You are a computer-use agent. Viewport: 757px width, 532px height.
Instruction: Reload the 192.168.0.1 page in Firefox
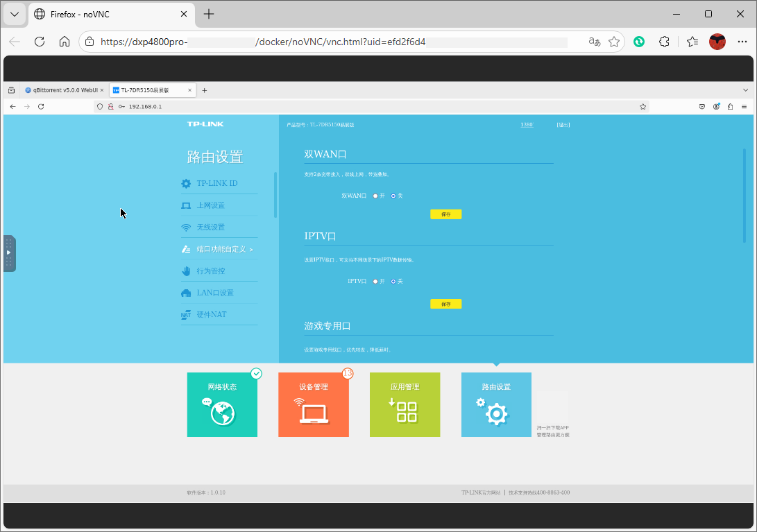pyautogui.click(x=41, y=107)
